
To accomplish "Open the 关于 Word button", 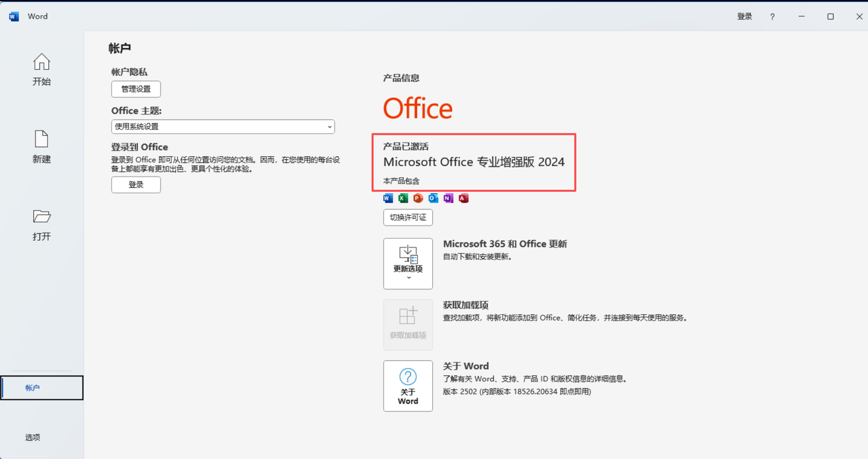I will (408, 386).
